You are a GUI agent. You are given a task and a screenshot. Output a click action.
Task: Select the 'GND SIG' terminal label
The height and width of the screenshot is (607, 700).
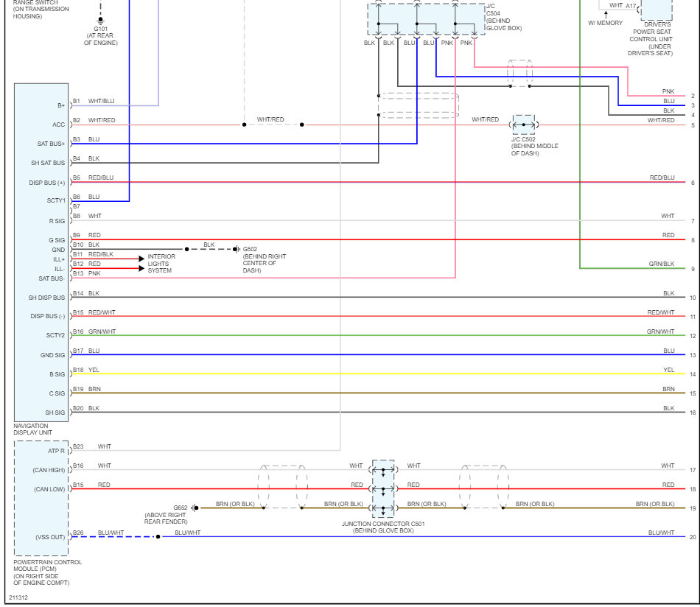coord(52,355)
